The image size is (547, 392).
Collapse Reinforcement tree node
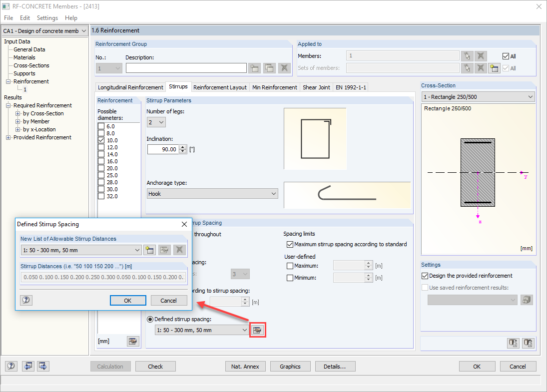pos(8,81)
